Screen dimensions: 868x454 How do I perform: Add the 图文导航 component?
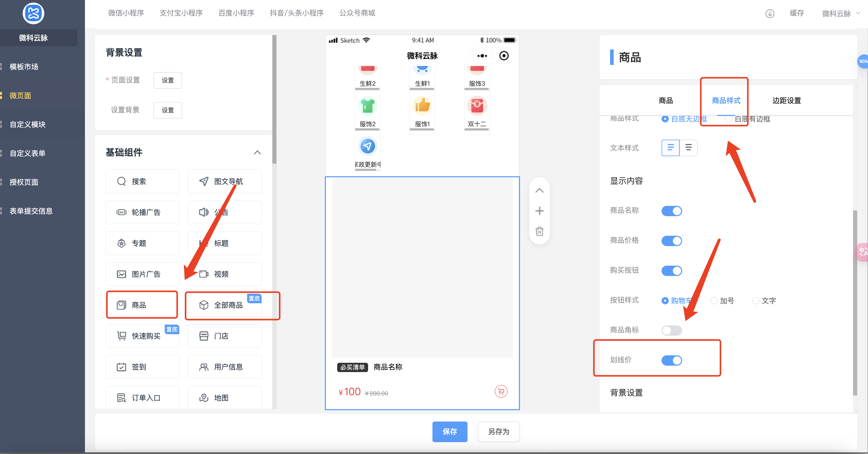click(225, 181)
